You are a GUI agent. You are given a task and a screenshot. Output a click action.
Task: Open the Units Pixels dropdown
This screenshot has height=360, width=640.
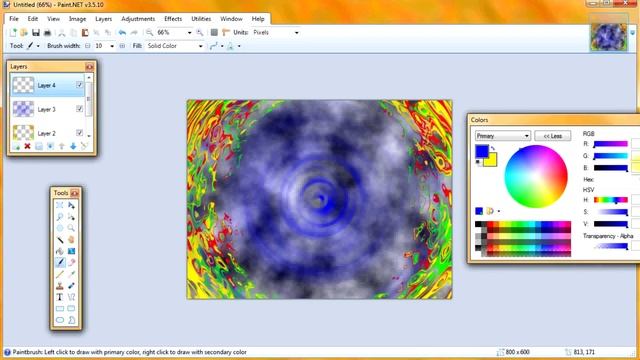coord(297,33)
